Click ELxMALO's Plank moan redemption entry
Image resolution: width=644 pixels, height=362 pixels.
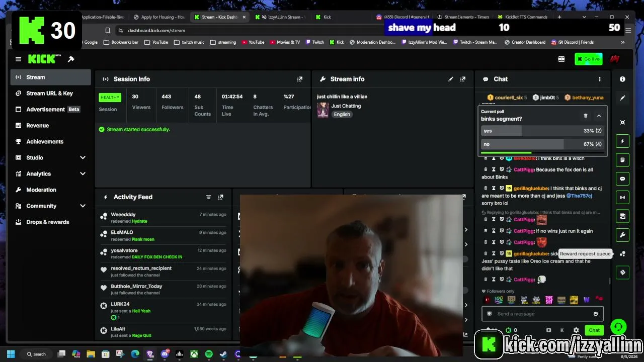164,236
